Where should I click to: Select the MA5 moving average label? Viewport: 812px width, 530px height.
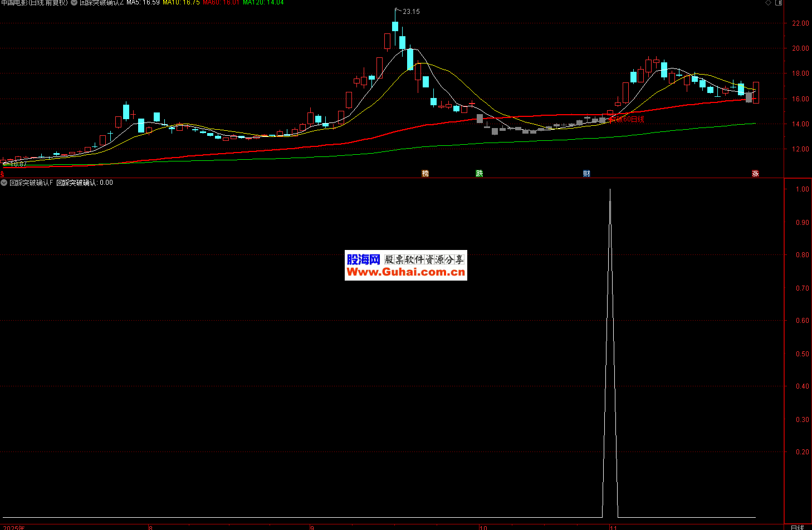click(x=143, y=3)
